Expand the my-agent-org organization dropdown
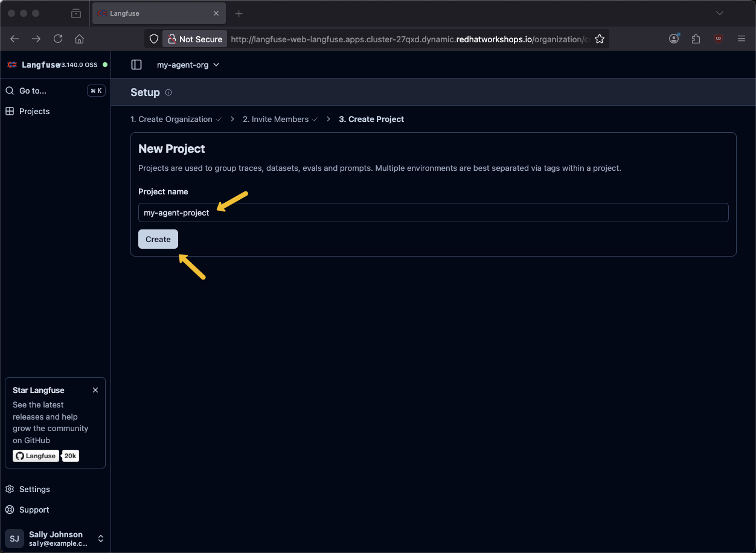 [188, 65]
